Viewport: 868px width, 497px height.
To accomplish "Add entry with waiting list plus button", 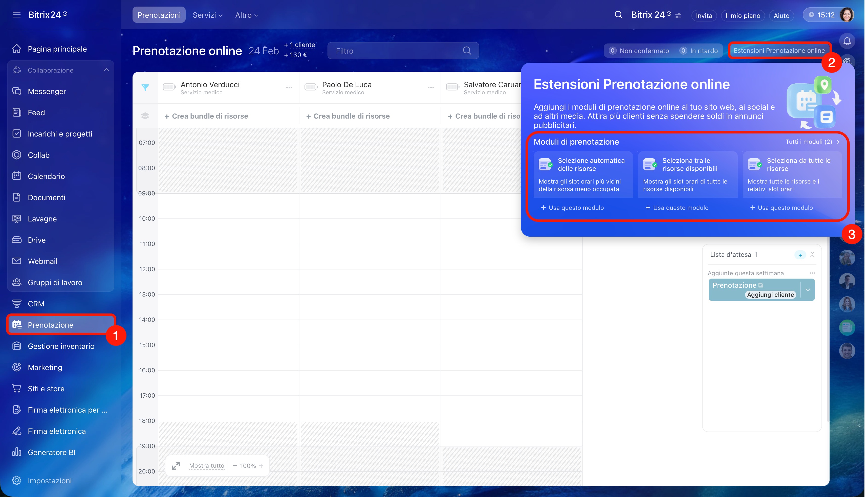I will (800, 255).
